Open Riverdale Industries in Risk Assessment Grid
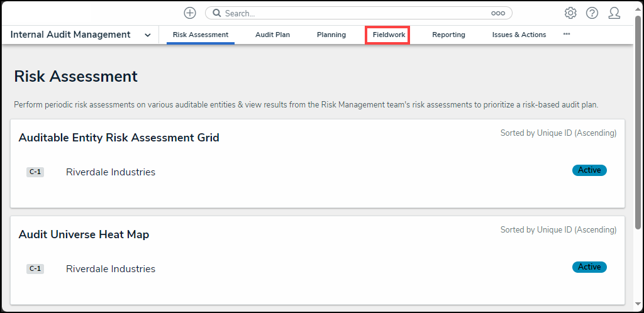 tap(111, 172)
